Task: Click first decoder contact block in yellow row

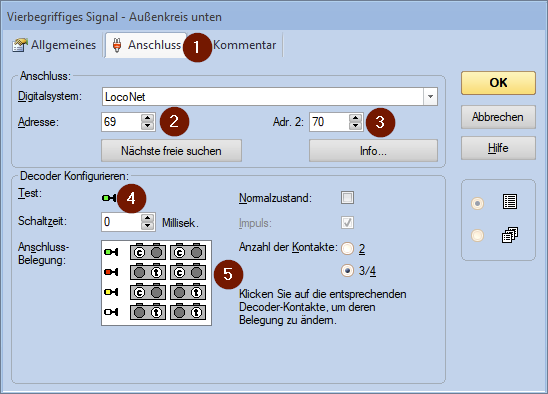Action: [x=148, y=292]
